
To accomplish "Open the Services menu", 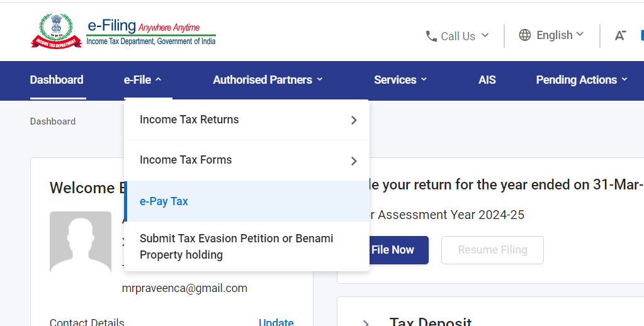I will [400, 80].
